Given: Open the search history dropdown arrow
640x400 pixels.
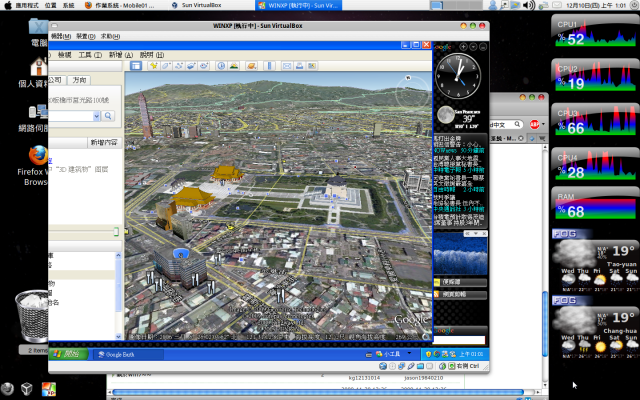Looking at the screenshot, I should point(96,116).
